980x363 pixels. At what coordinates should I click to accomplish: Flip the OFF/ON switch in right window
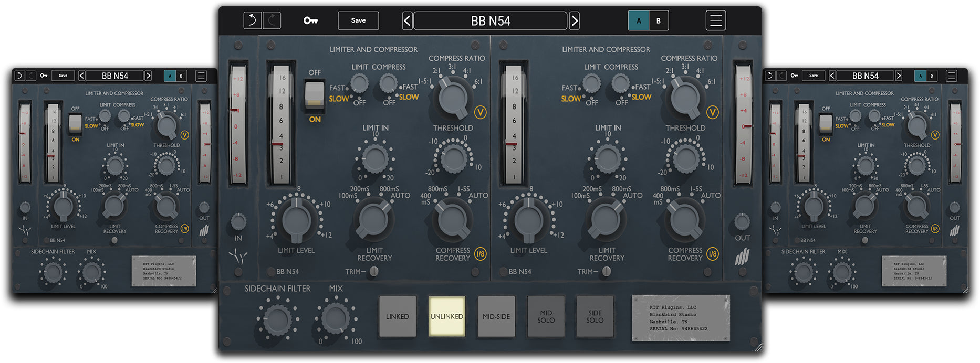pyautogui.click(x=826, y=124)
